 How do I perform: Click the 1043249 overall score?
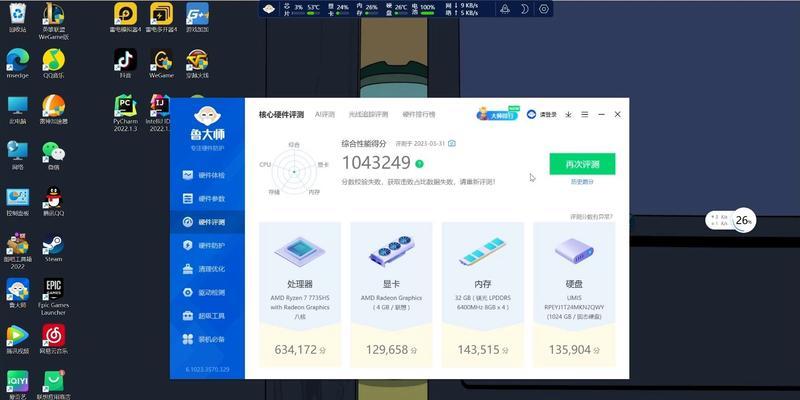(x=376, y=163)
